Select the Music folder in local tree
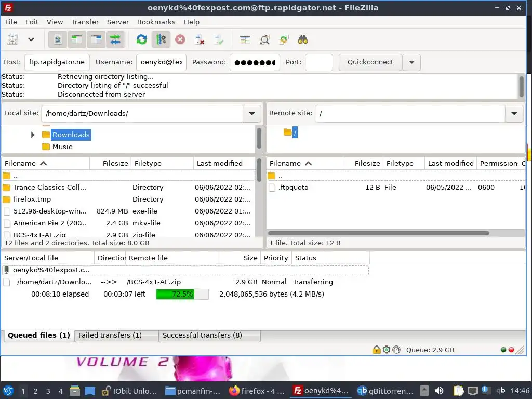 click(62, 147)
